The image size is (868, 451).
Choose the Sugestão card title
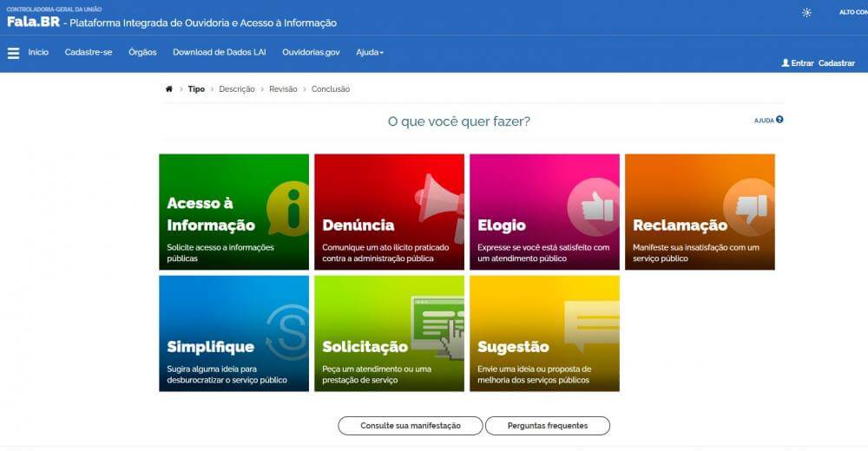click(513, 347)
